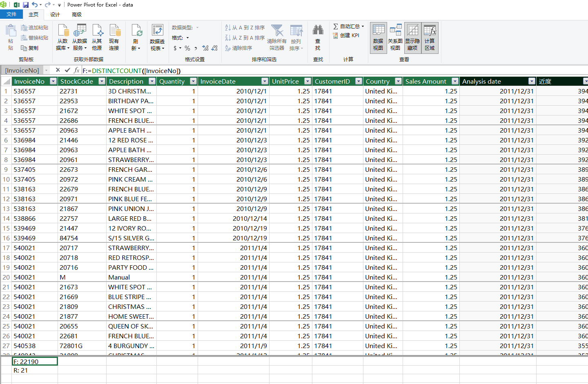The width and height of the screenshot is (588, 384).
Task: Click Replace Paste (替换粘贴)
Action: (35, 38)
